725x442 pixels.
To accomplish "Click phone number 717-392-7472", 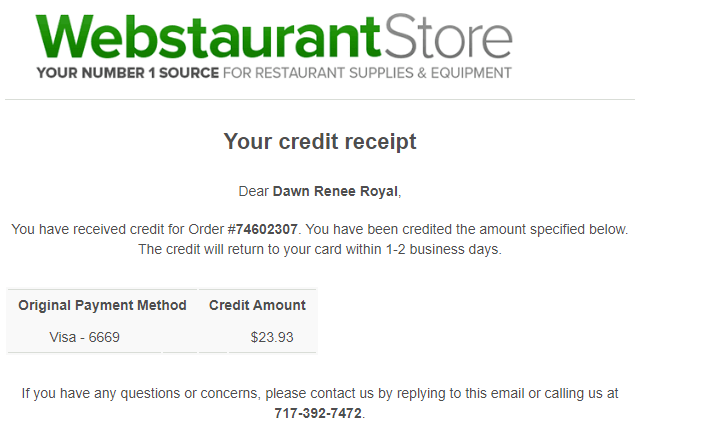I will 318,413.
